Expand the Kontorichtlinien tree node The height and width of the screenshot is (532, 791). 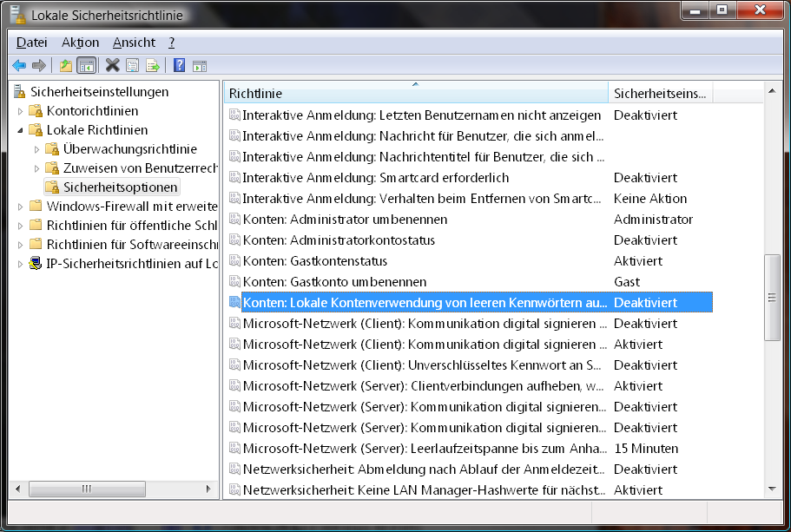[x=21, y=111]
